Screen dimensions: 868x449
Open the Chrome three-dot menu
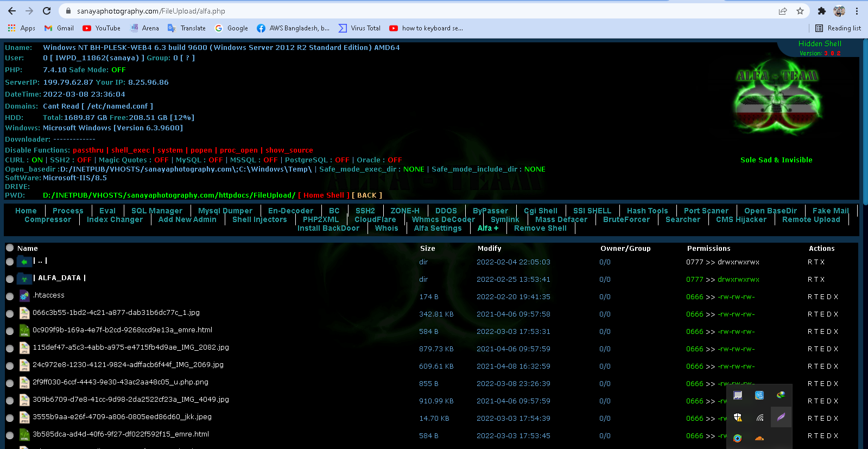coord(857,11)
